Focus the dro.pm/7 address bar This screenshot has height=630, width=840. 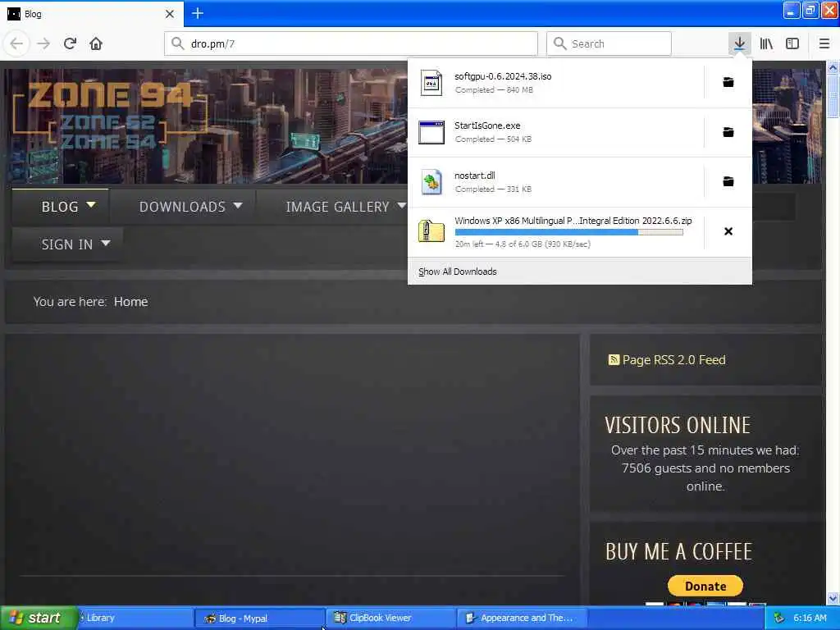pyautogui.click(x=351, y=43)
